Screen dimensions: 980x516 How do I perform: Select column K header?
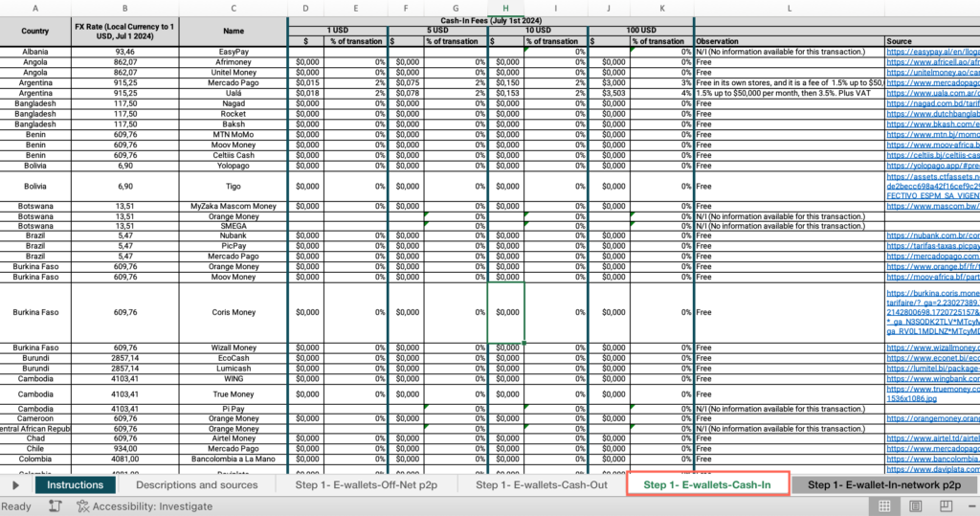[x=662, y=8]
